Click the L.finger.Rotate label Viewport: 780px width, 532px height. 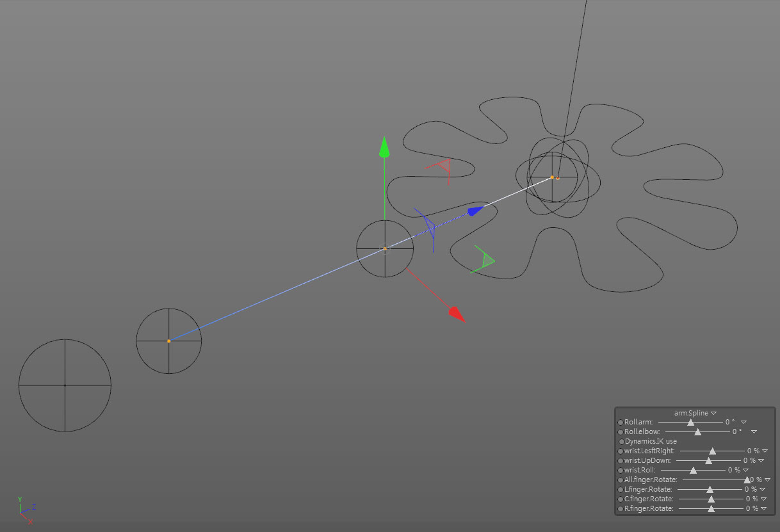[x=648, y=490]
